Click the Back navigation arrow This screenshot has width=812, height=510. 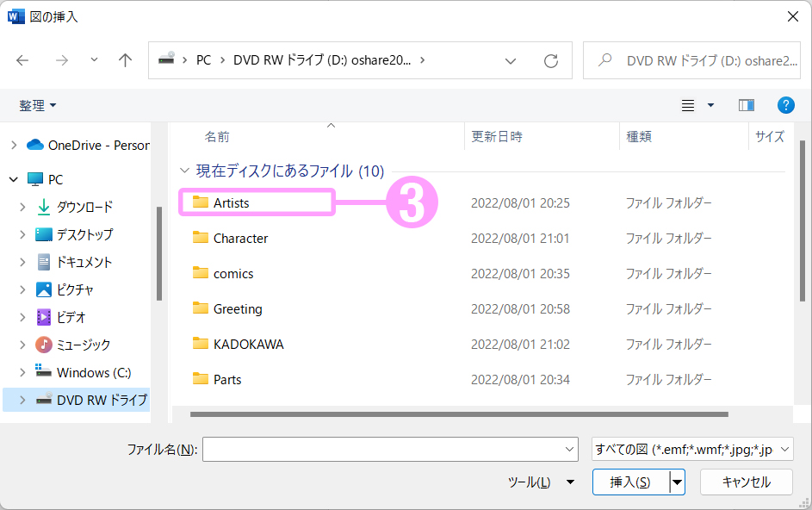pos(23,60)
